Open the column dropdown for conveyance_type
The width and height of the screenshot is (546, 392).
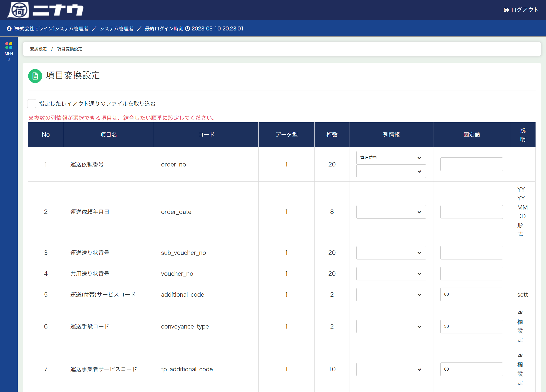[391, 326]
